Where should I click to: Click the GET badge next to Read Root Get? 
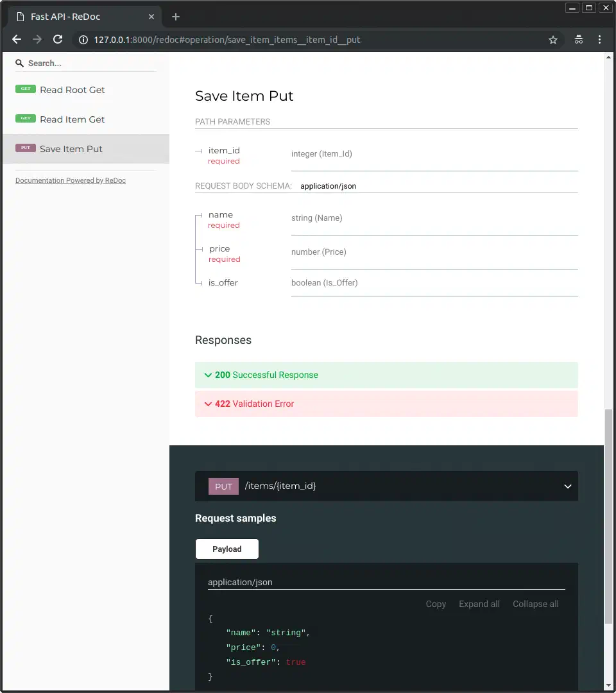[25, 89]
